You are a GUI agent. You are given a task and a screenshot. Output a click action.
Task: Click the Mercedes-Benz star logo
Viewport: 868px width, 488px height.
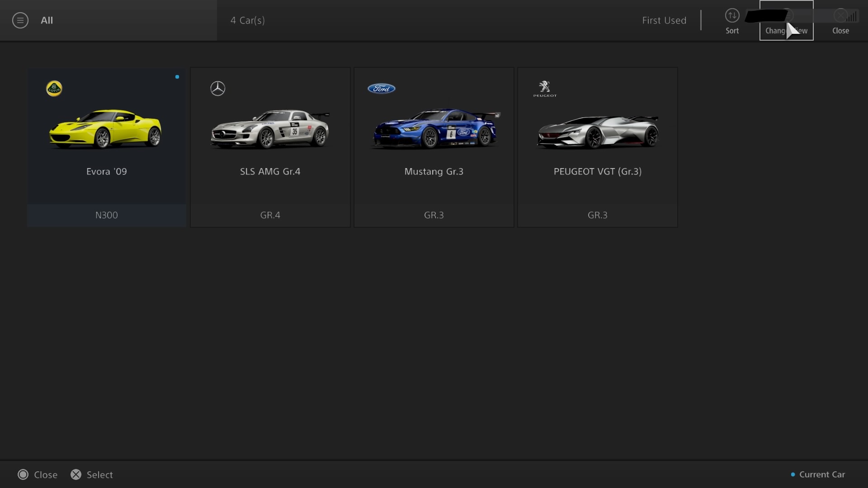218,89
